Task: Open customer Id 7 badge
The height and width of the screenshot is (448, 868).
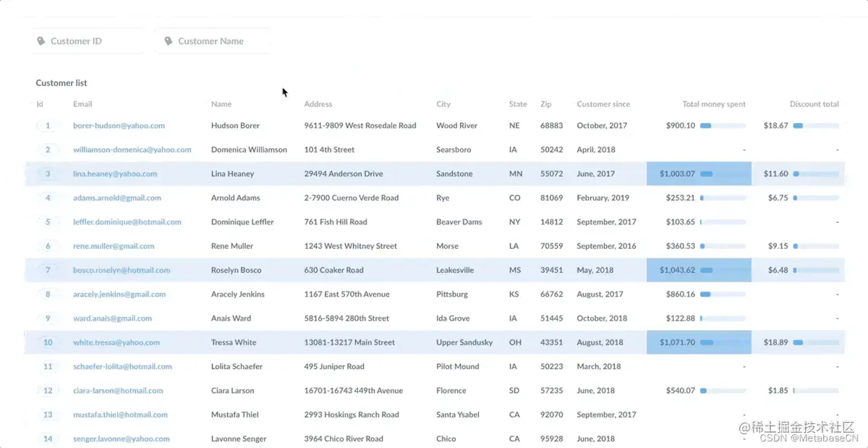Action: pos(48,270)
